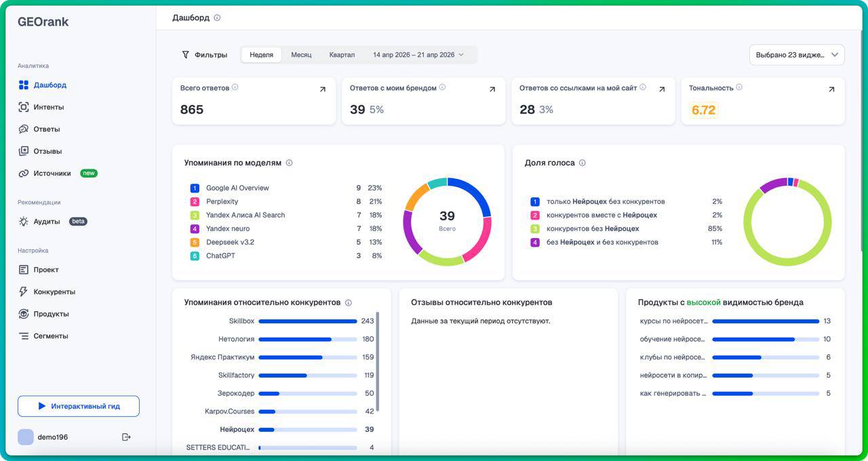Click the 6.72 tonality value
Screen dimensions: 868x461
coord(703,110)
